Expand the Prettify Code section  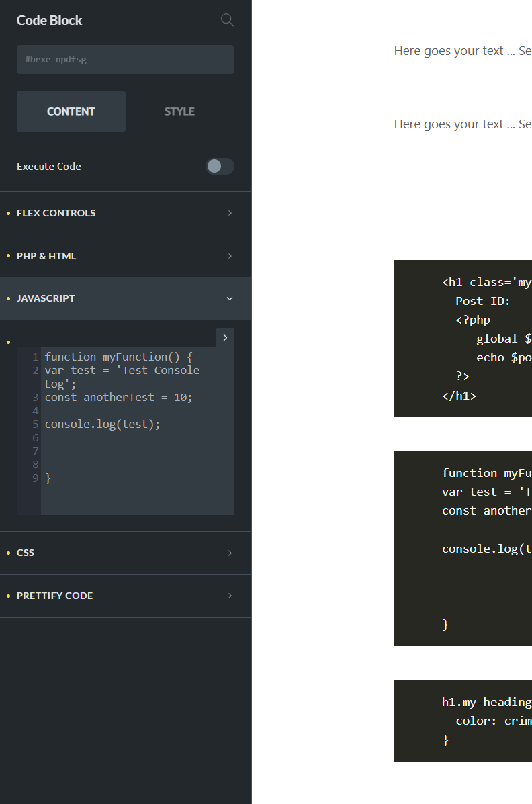click(126, 596)
